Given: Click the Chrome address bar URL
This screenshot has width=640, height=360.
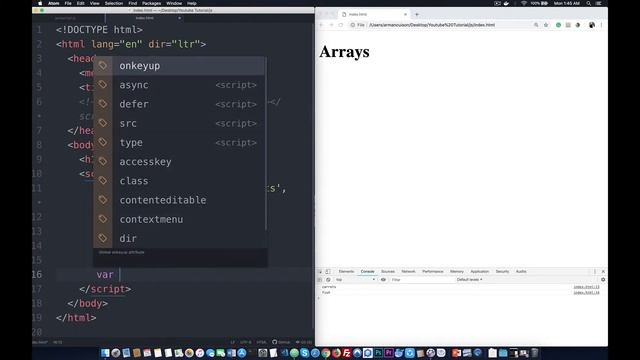Looking at the screenshot, I should 432,25.
